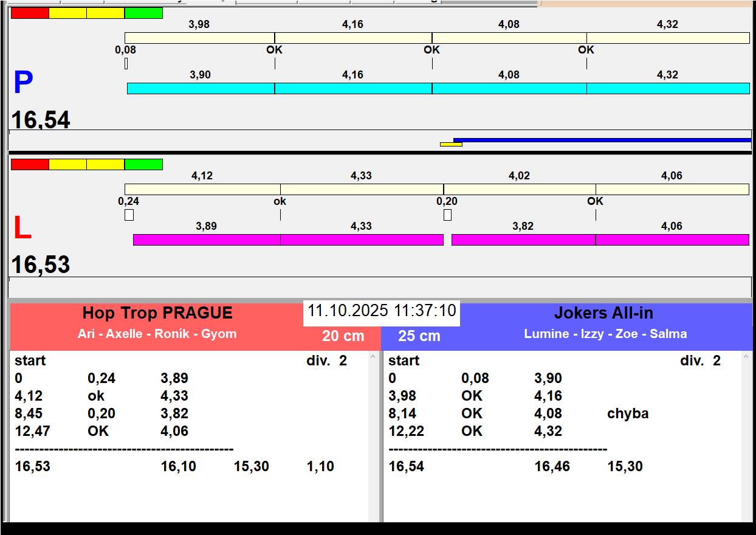This screenshot has width=756, height=535.
Task: Toggle the fault box under 0,24 in lane L
Action: (x=129, y=215)
